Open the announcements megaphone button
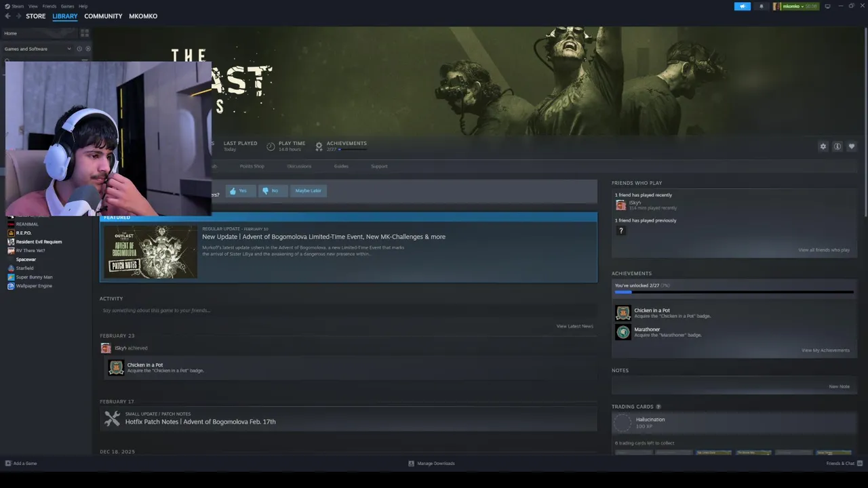This screenshot has width=868, height=488. point(743,6)
